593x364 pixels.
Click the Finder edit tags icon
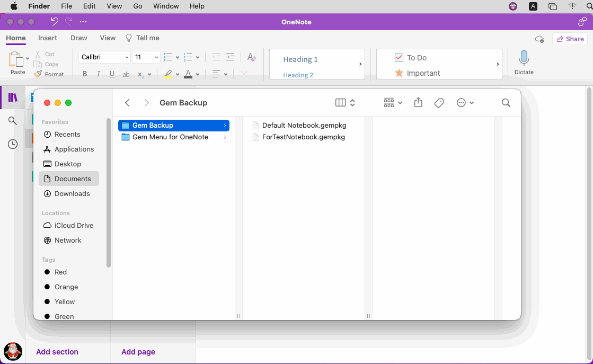439,103
